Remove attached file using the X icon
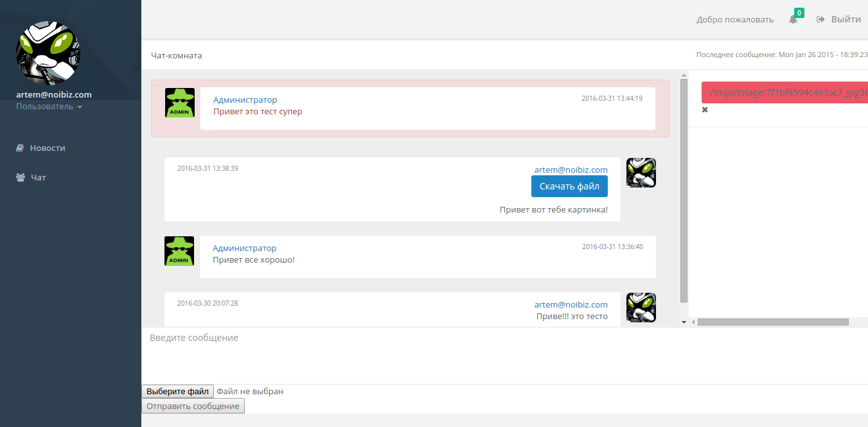This screenshot has height=427, width=868. point(704,110)
